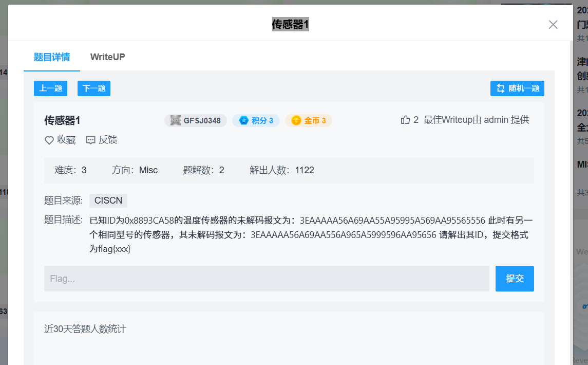Open the CISCN challenge source tag
The width and height of the screenshot is (588, 365).
tap(108, 200)
